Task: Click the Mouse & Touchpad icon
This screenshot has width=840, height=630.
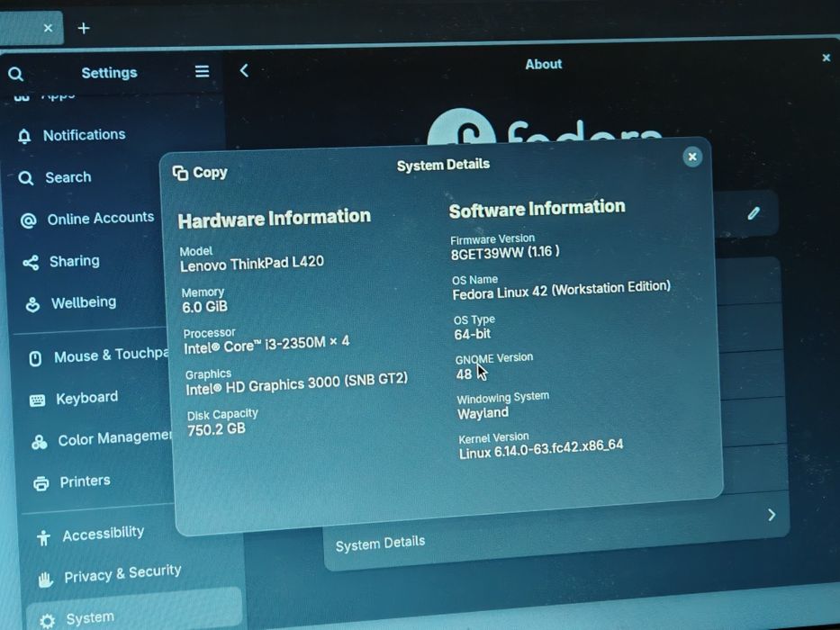Action: pyautogui.click(x=35, y=358)
